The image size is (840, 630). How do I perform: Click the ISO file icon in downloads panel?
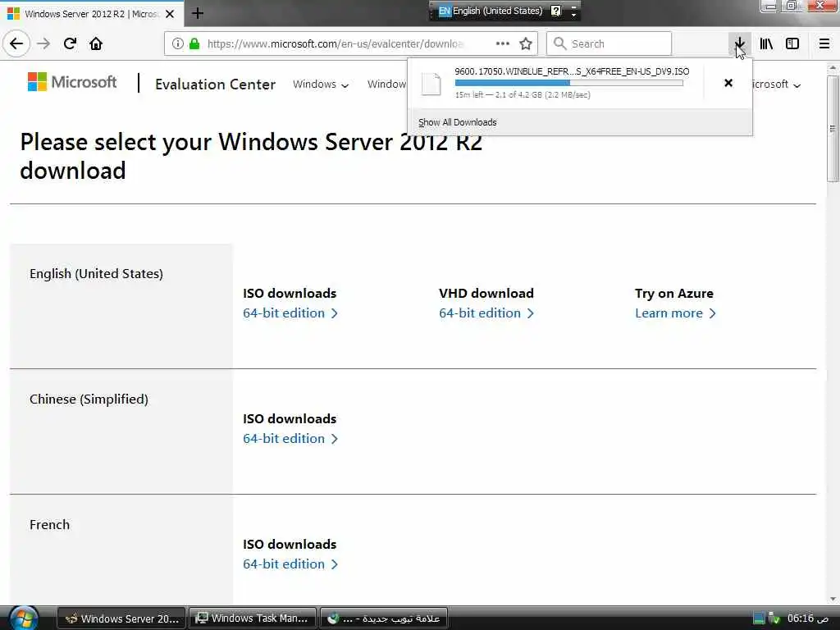click(431, 84)
